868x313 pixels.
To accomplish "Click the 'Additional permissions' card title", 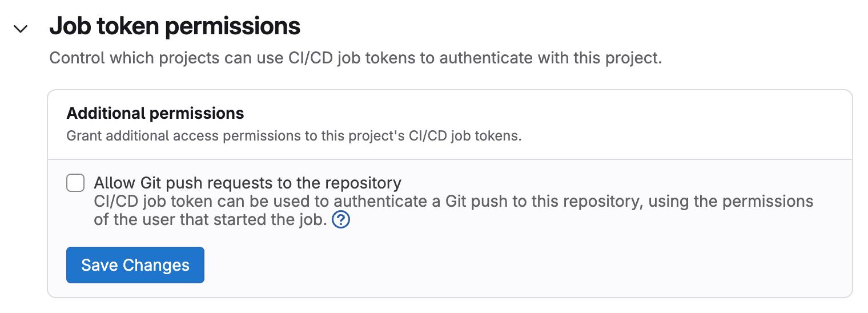I will (x=155, y=114).
